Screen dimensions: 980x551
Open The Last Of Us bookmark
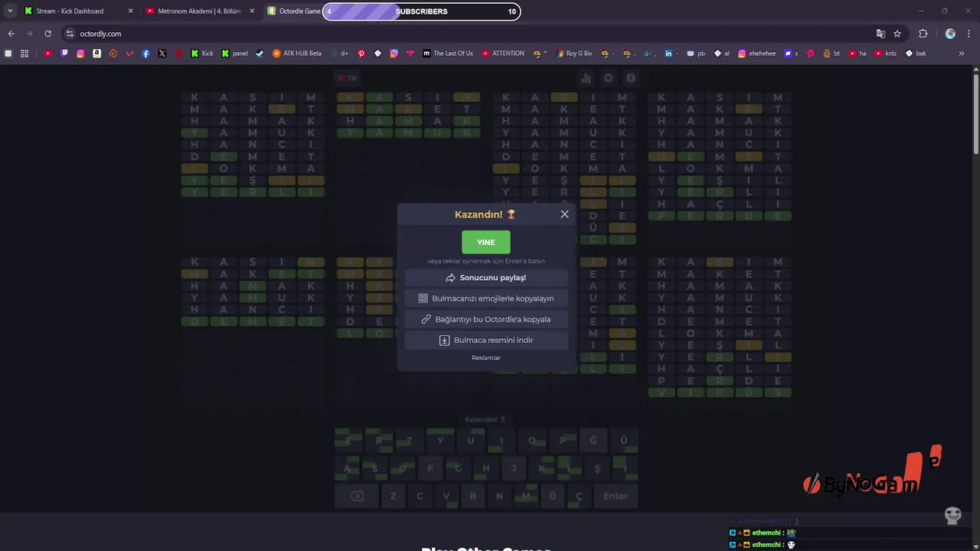(x=448, y=54)
